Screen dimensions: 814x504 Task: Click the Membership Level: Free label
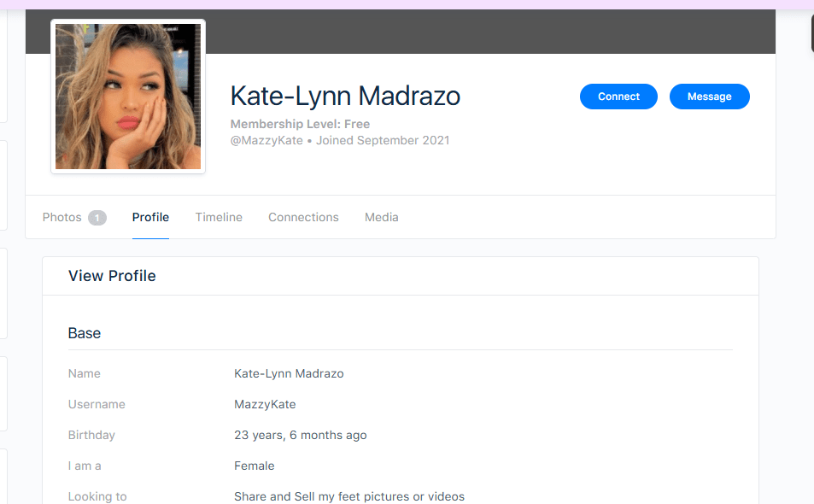point(300,123)
